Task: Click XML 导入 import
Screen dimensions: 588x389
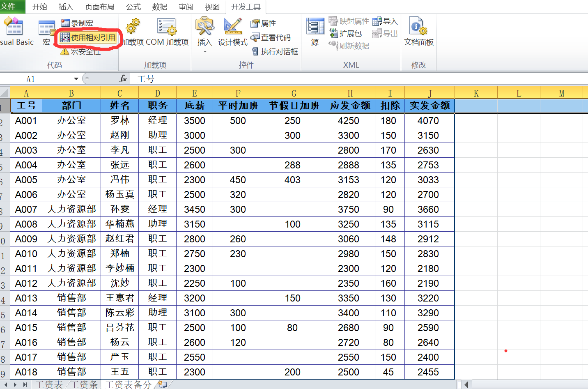Action: coord(385,21)
